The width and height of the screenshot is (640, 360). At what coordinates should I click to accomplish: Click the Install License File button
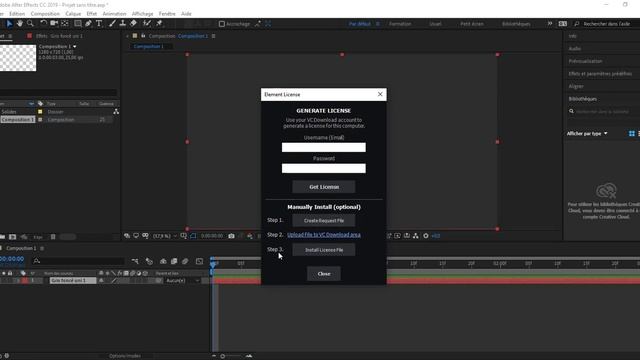click(x=324, y=250)
